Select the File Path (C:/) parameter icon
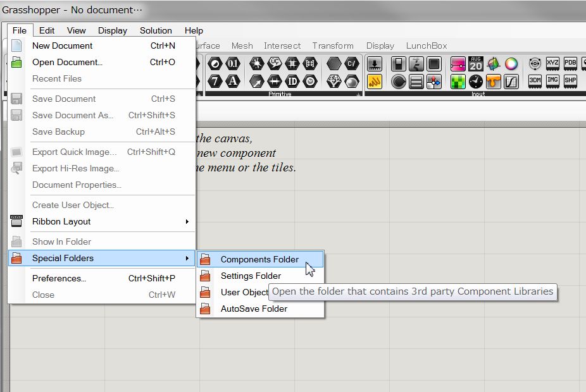This screenshot has width=586, height=392. [351, 64]
